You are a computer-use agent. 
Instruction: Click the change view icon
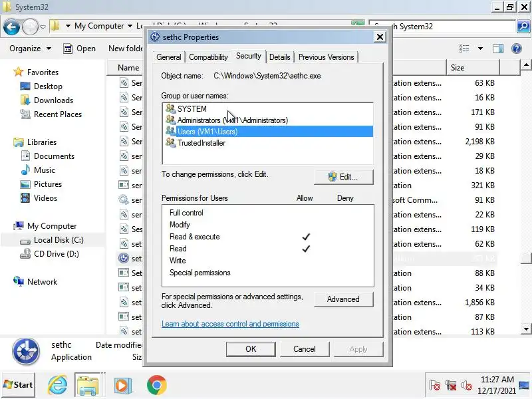click(x=464, y=49)
